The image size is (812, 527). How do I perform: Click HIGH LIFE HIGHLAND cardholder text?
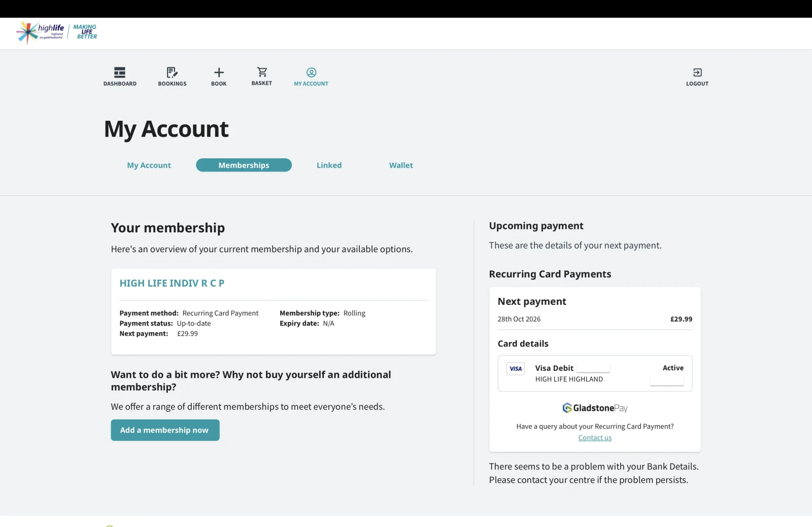pyautogui.click(x=569, y=379)
